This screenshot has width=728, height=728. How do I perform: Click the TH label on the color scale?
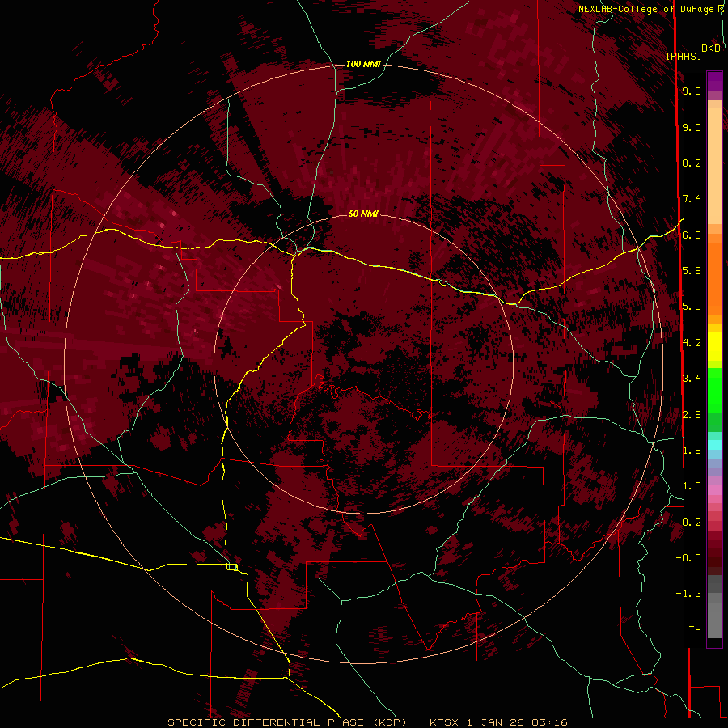click(x=695, y=630)
